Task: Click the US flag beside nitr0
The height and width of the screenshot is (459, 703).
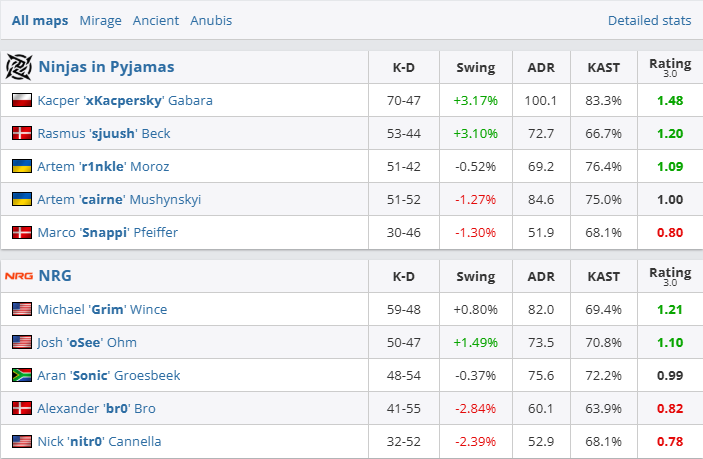Action: 21,441
